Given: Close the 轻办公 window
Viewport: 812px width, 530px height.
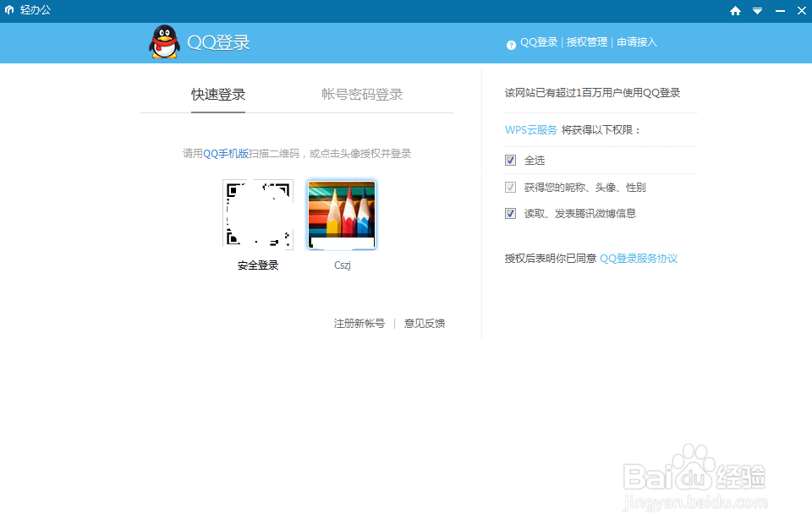Looking at the screenshot, I should (802, 10).
